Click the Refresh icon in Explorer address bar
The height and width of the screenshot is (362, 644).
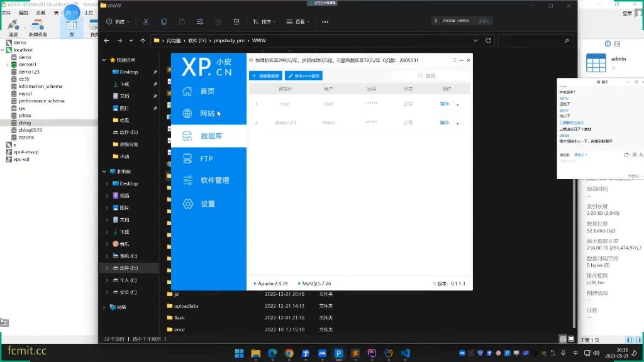pos(488,41)
